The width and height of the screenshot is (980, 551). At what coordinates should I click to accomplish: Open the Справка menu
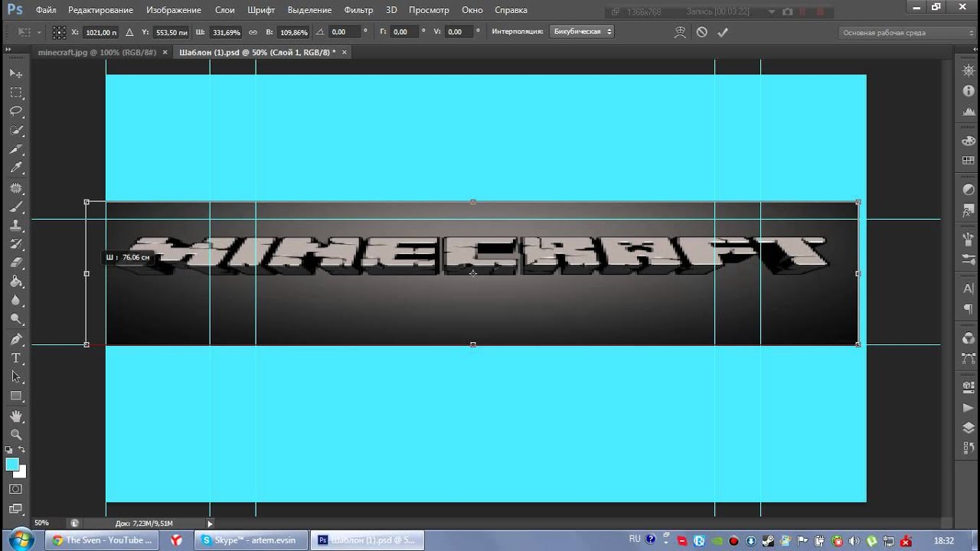pos(511,10)
